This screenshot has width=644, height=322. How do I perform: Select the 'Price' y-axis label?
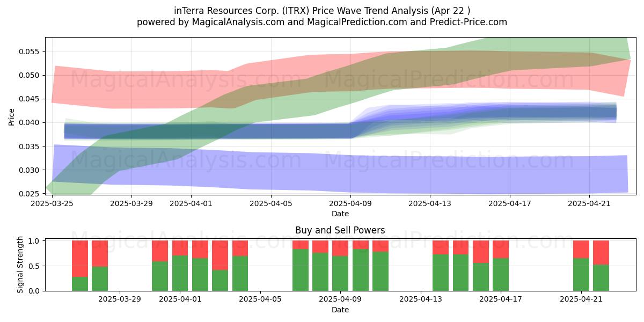point(11,117)
